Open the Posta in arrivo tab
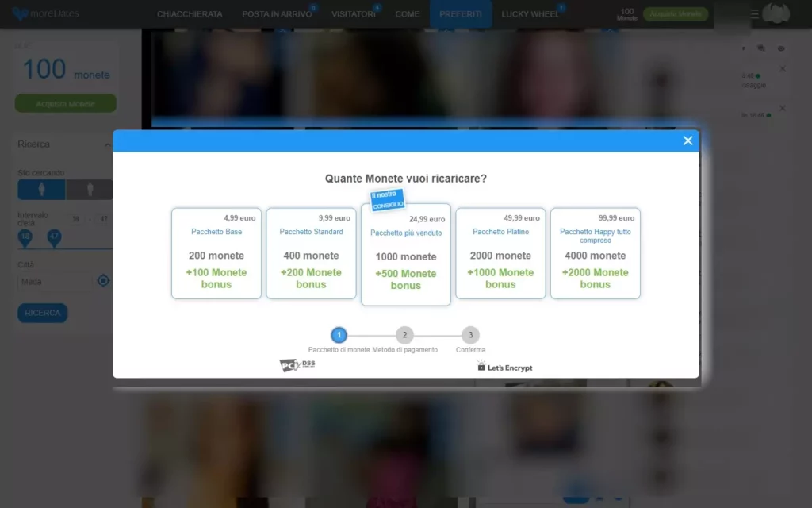Screen dimensions: 812x508 click(277, 14)
